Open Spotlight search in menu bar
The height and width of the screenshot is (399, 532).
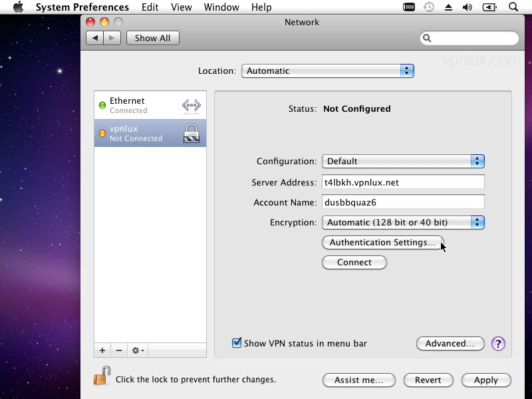click(513, 7)
